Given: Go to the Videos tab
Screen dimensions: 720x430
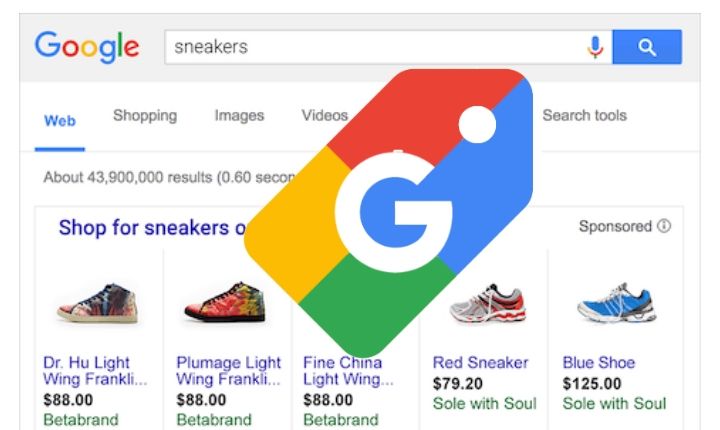Looking at the screenshot, I should point(324,116).
